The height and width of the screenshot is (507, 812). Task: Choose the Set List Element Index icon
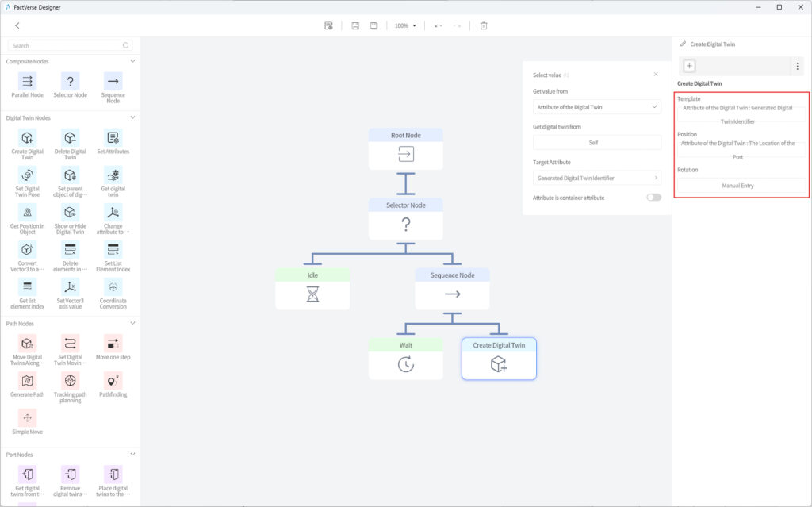(113, 250)
